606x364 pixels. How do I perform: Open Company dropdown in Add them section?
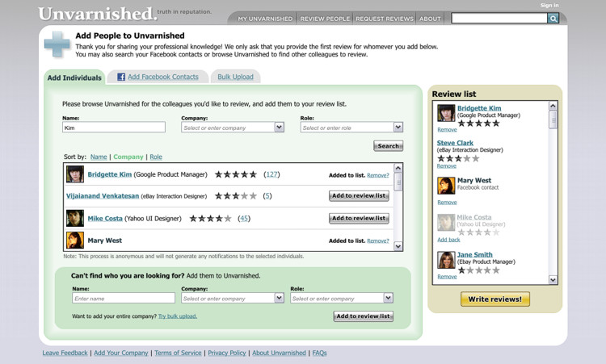(x=279, y=298)
